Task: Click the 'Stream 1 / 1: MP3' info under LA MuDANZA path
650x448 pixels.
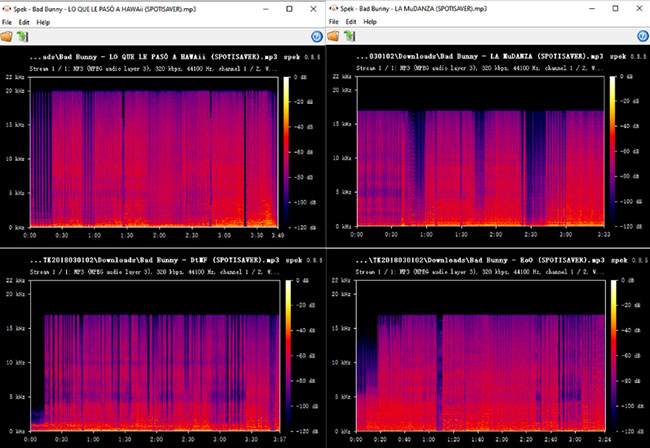Action: (x=480, y=68)
